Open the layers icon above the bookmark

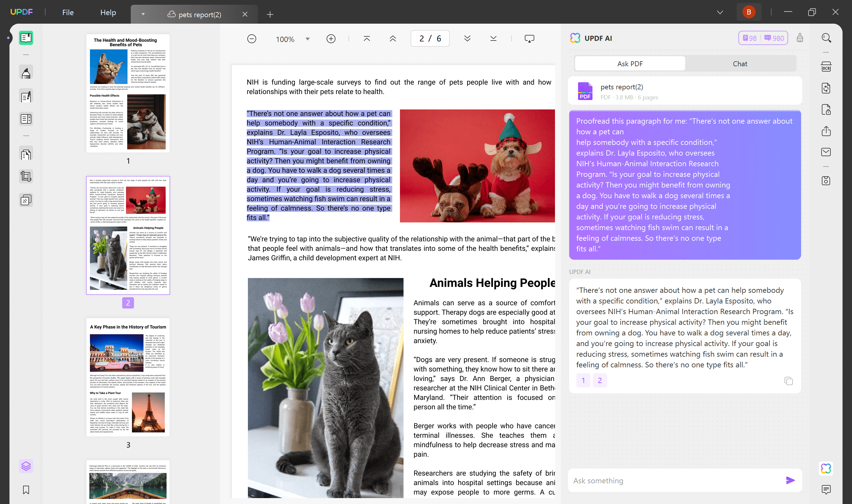tap(26, 466)
